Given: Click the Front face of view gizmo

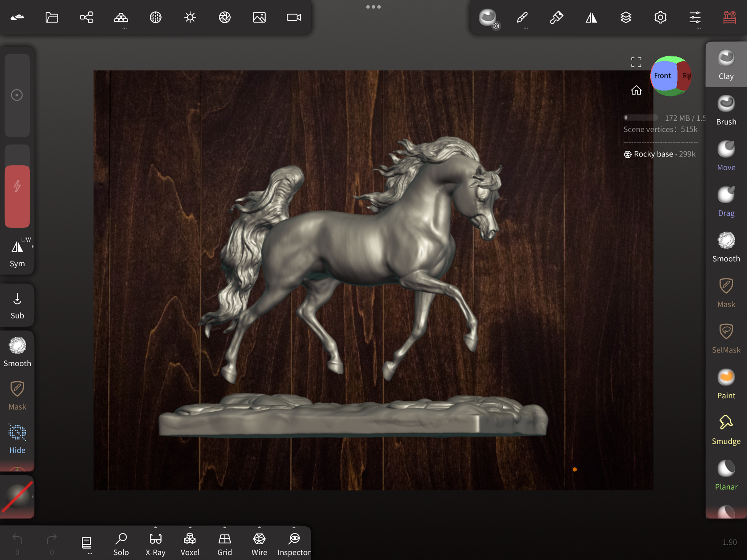Looking at the screenshot, I should pyautogui.click(x=663, y=76).
